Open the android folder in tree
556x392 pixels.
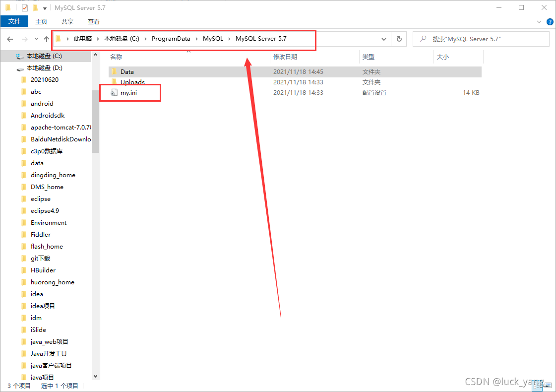tap(42, 104)
